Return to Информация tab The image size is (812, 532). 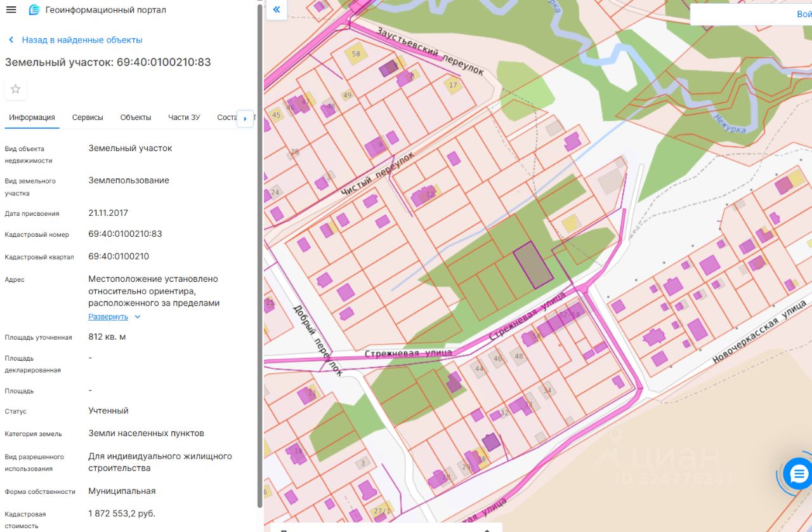tap(32, 117)
